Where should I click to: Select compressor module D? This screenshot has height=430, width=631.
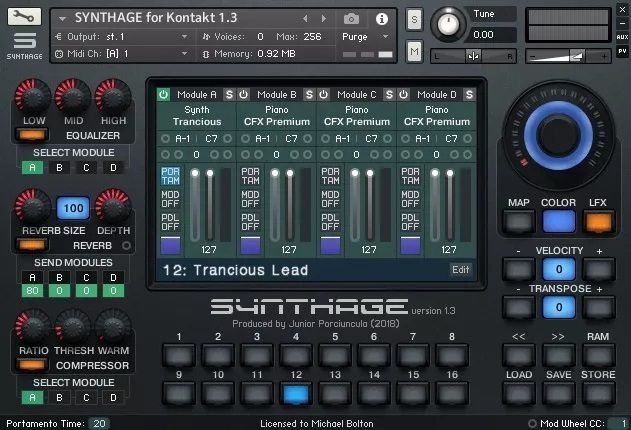(x=113, y=398)
